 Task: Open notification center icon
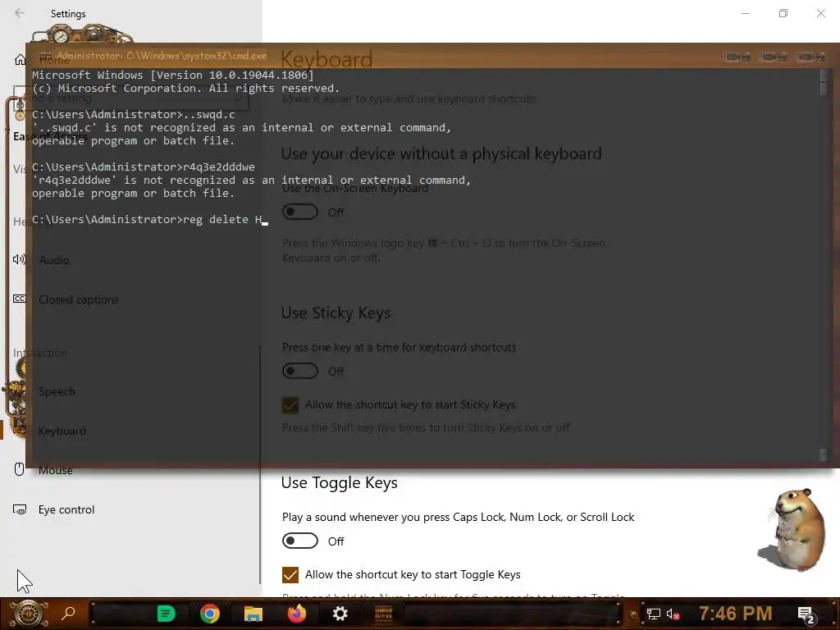[806, 614]
